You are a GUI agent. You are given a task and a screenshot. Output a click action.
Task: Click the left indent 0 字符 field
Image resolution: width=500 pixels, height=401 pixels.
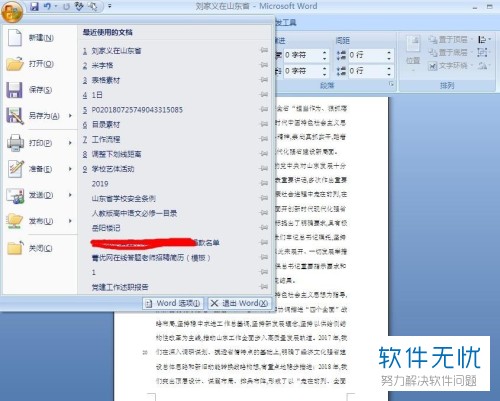[302, 55]
